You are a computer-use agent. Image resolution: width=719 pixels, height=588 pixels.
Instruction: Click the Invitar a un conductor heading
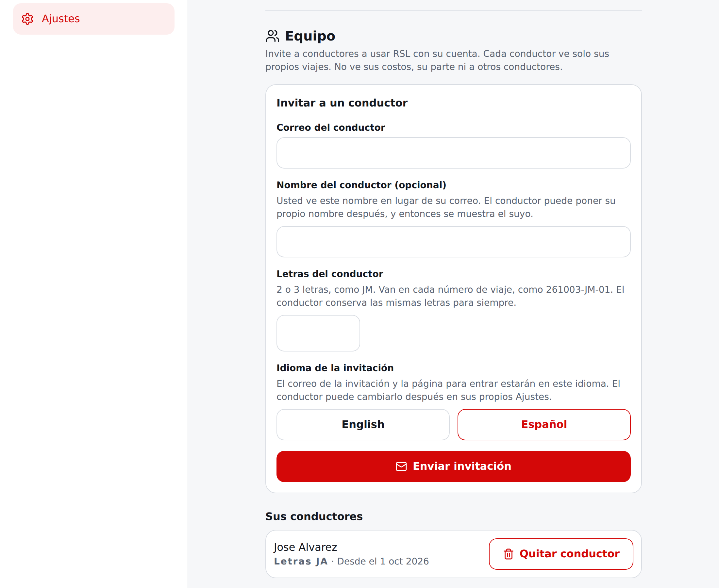342,103
